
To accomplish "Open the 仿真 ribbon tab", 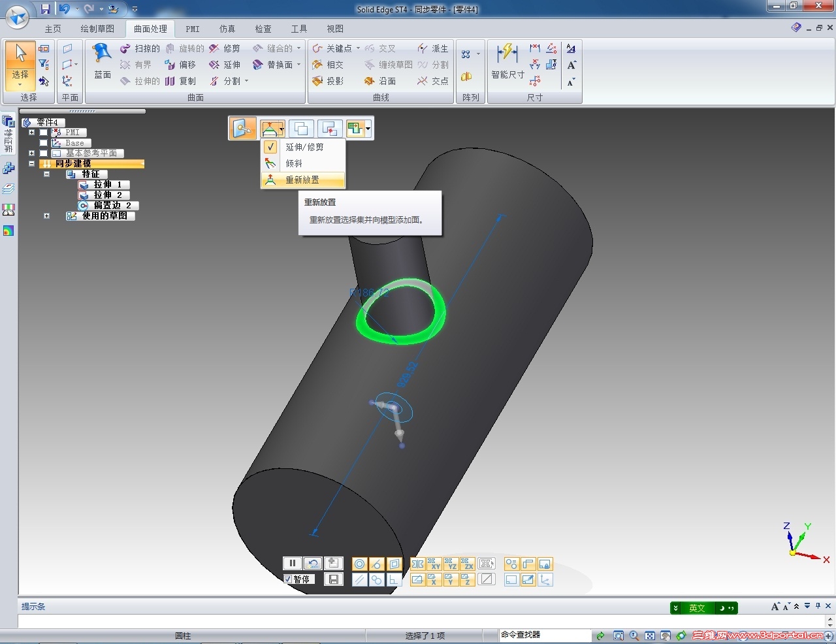I will click(227, 29).
